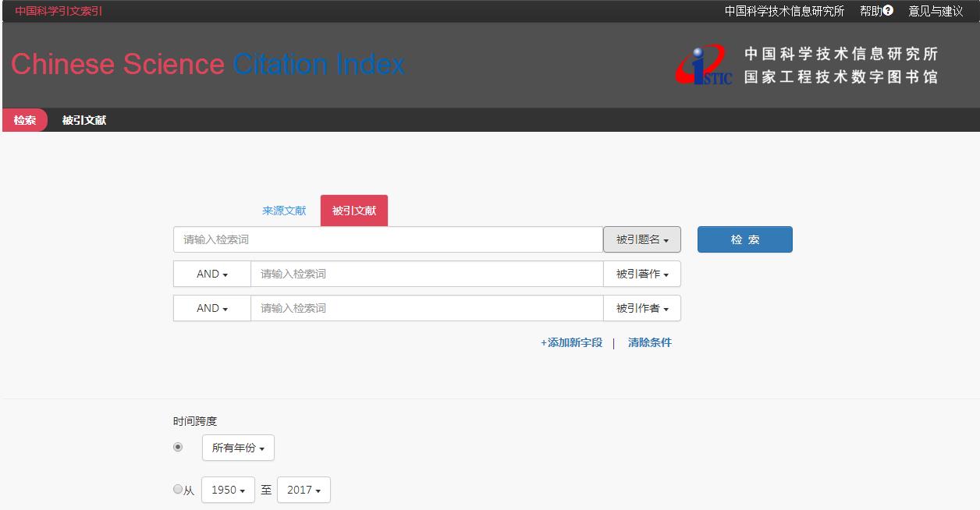Open the 被引作者 field dropdown
The height and width of the screenshot is (510, 980).
(642, 308)
